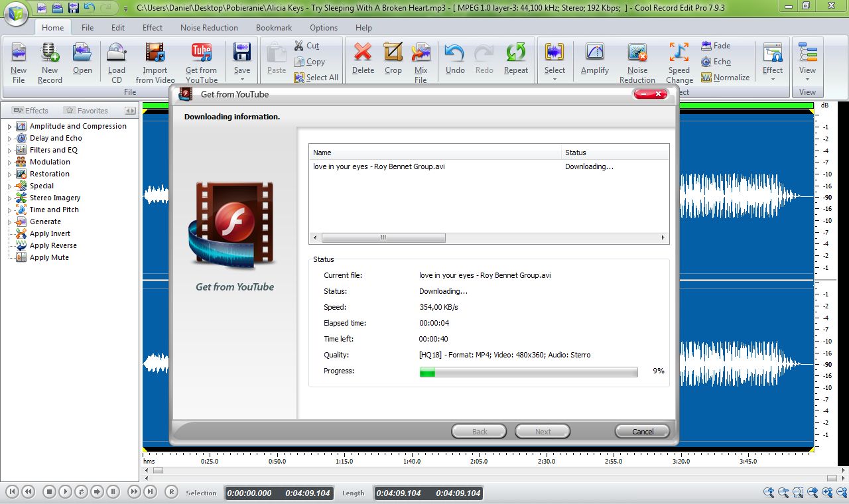Click the download list horizontal scrollbar thumb
This screenshot has width=849, height=504.
pos(383,237)
